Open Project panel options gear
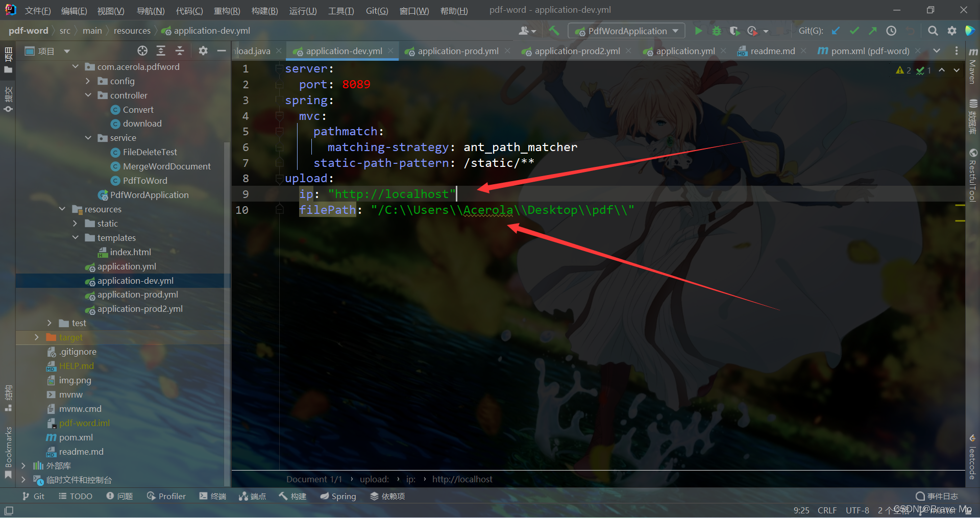 coord(203,51)
